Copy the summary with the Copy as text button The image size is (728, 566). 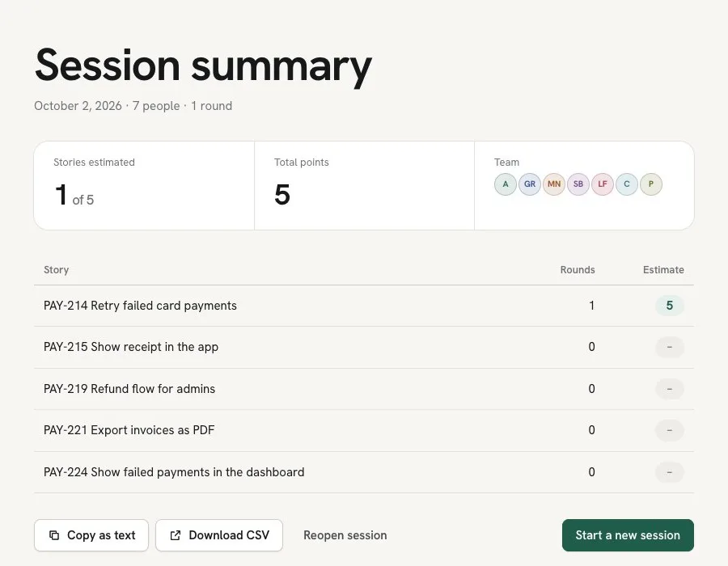pyautogui.click(x=91, y=535)
